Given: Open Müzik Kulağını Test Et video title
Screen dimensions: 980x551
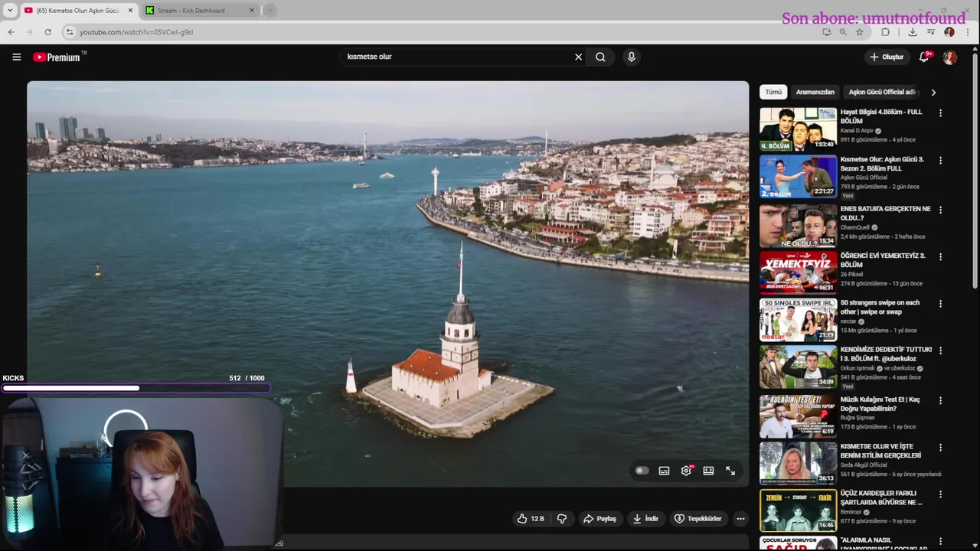Looking at the screenshot, I should point(880,403).
